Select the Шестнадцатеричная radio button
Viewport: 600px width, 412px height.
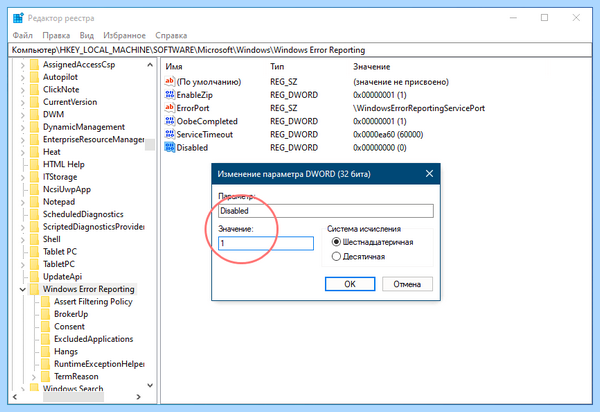336,242
